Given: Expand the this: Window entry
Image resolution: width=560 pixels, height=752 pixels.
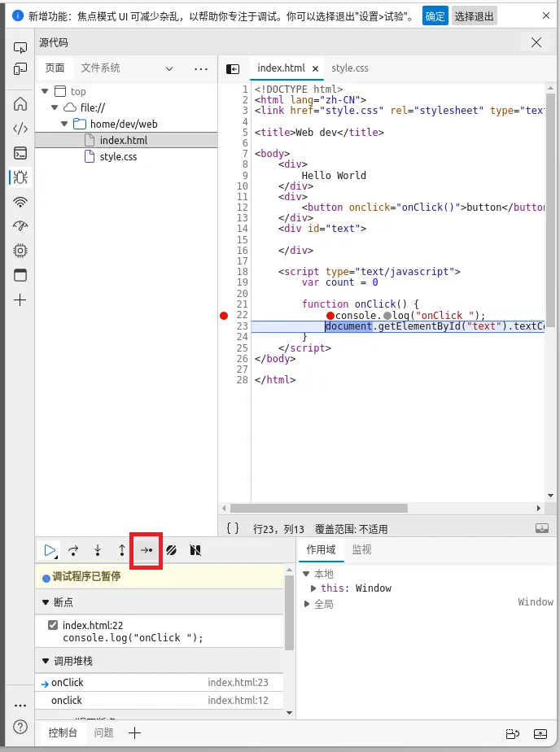Looking at the screenshot, I should [x=313, y=588].
